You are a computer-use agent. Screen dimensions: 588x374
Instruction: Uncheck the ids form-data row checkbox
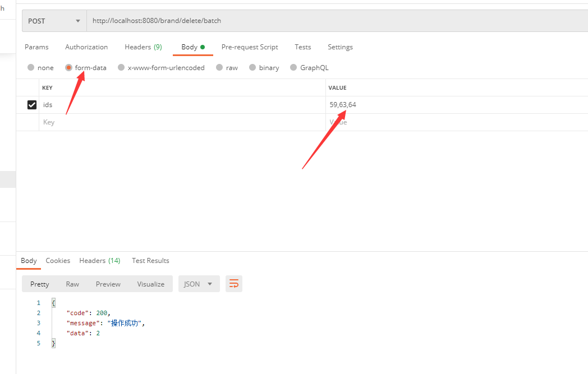[32, 104]
